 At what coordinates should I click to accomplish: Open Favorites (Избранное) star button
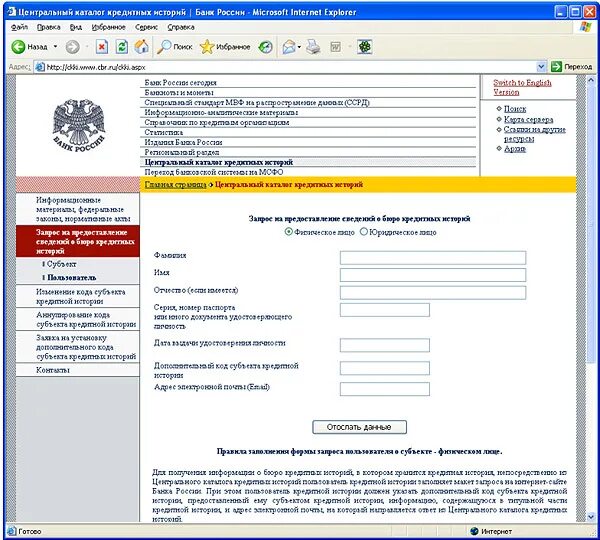[x=225, y=47]
